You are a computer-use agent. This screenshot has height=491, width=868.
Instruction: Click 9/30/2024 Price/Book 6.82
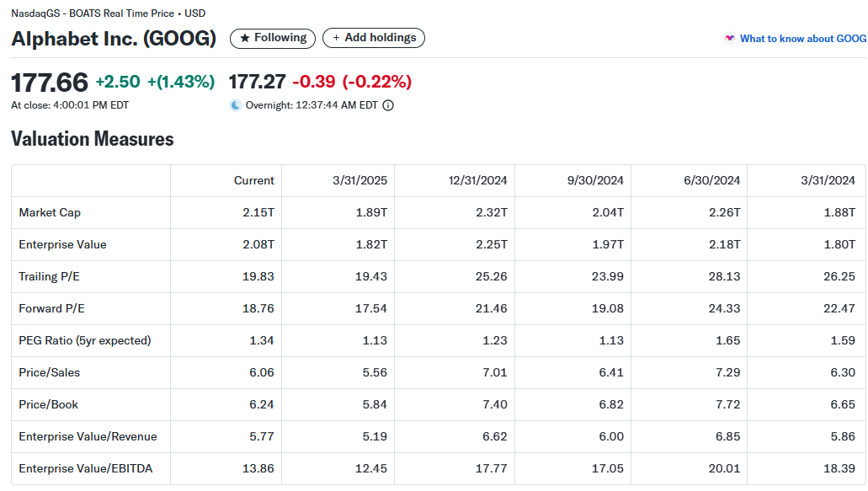[x=611, y=404]
